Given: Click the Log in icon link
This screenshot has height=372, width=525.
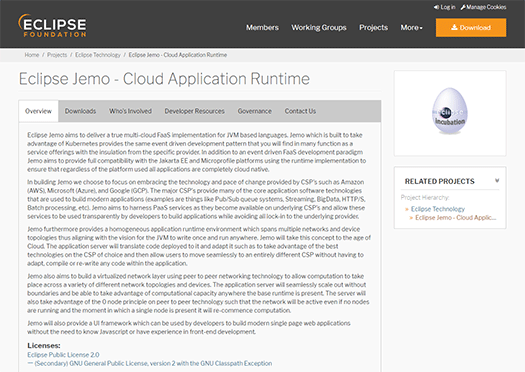Looking at the screenshot, I should [445, 7].
